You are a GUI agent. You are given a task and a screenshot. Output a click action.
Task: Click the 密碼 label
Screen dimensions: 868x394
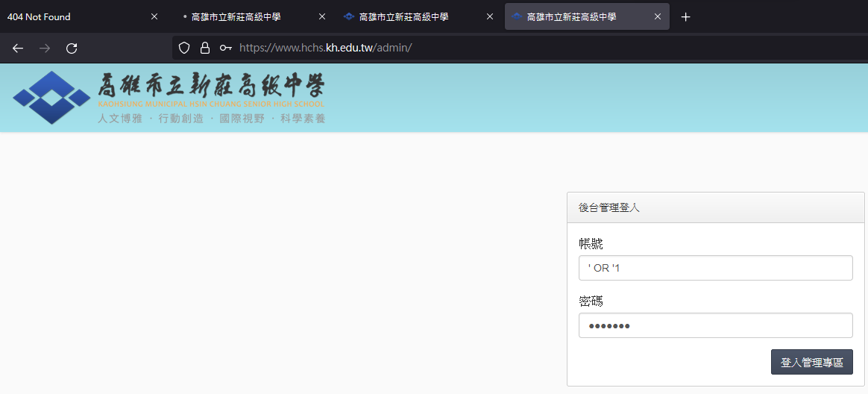[591, 301]
